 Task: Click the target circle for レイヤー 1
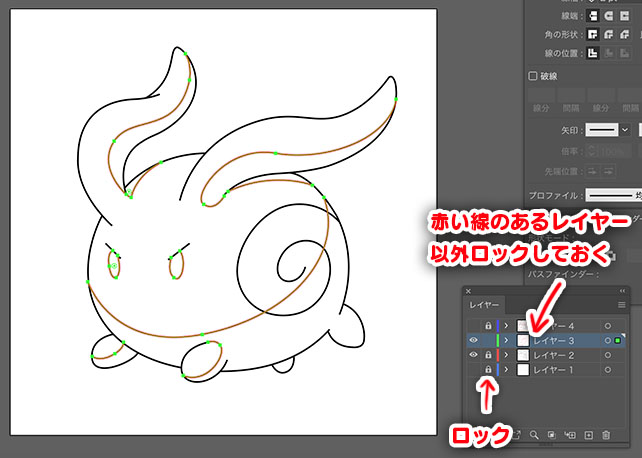(x=608, y=370)
